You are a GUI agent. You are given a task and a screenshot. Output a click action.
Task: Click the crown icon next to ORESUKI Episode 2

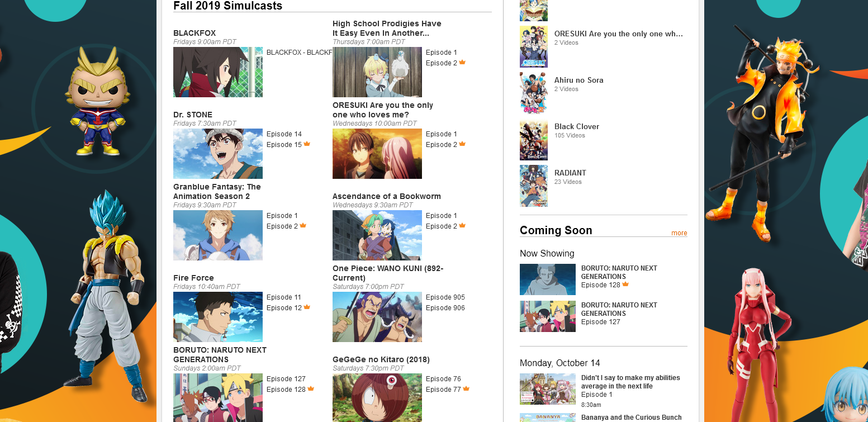(x=462, y=144)
